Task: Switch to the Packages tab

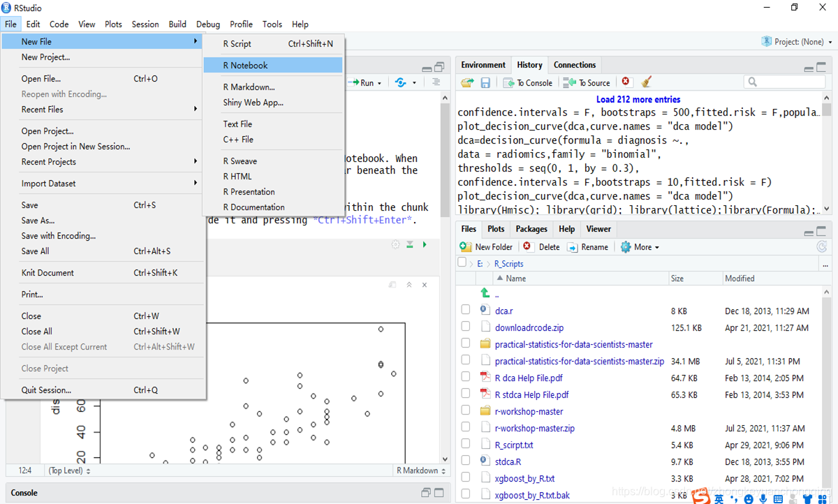Action: coord(531,229)
